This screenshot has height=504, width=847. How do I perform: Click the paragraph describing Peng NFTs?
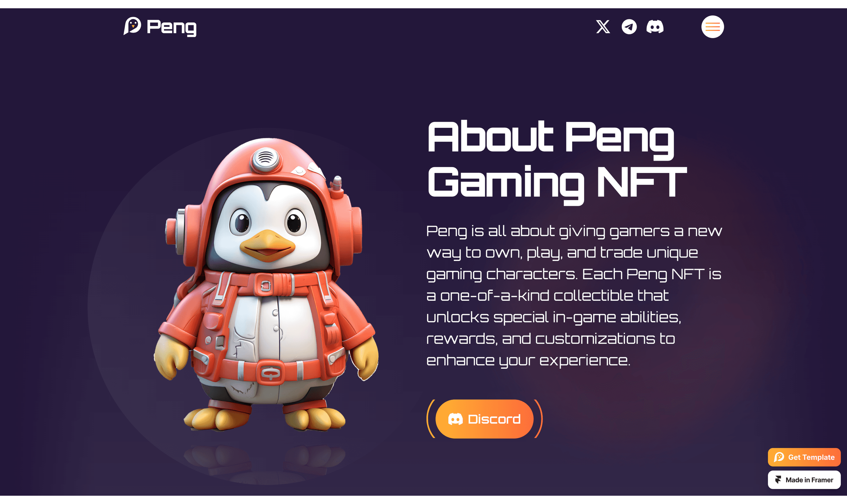click(x=574, y=295)
